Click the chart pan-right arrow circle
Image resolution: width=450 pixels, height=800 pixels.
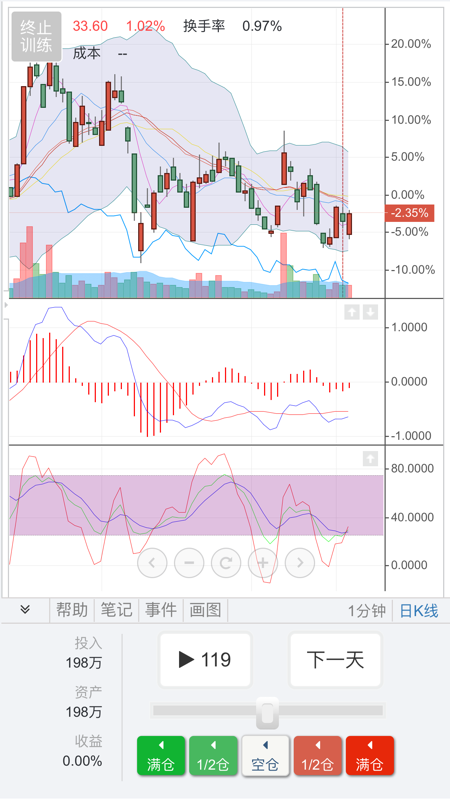point(300,563)
